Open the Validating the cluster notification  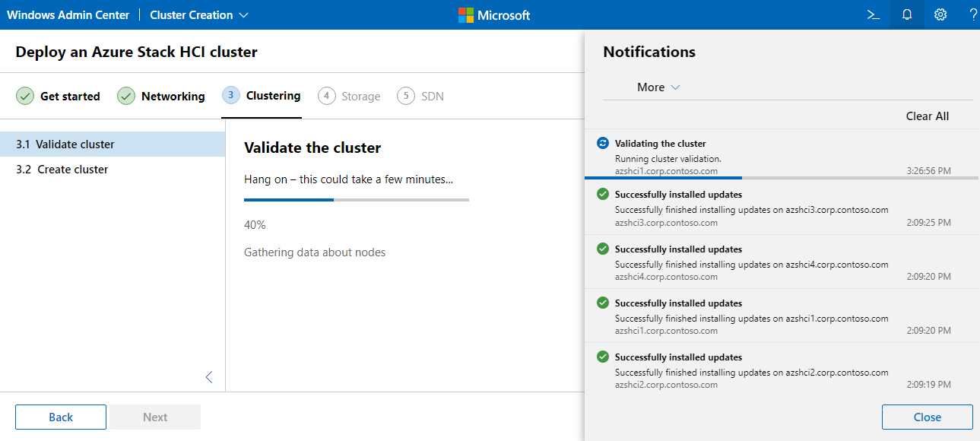pos(782,155)
